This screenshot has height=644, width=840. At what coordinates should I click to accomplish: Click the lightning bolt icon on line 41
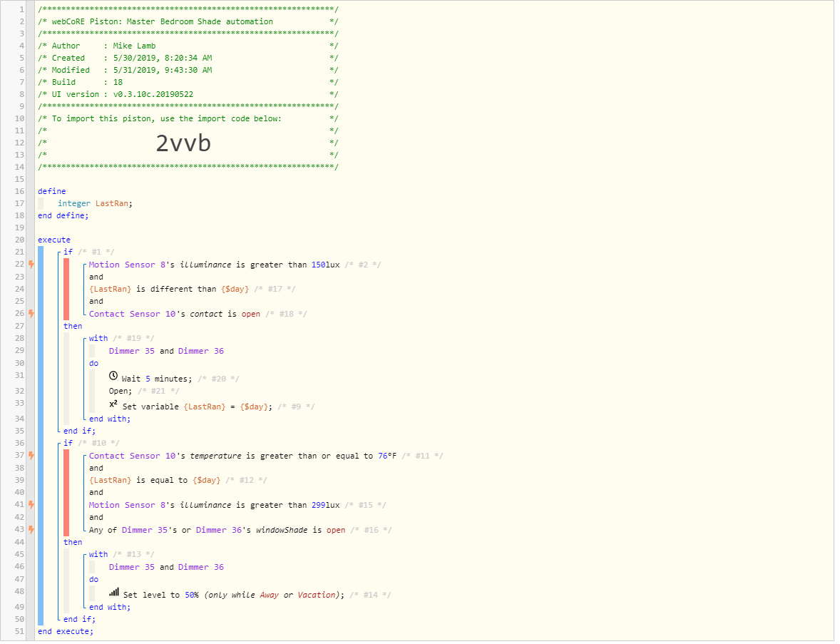[x=31, y=506]
